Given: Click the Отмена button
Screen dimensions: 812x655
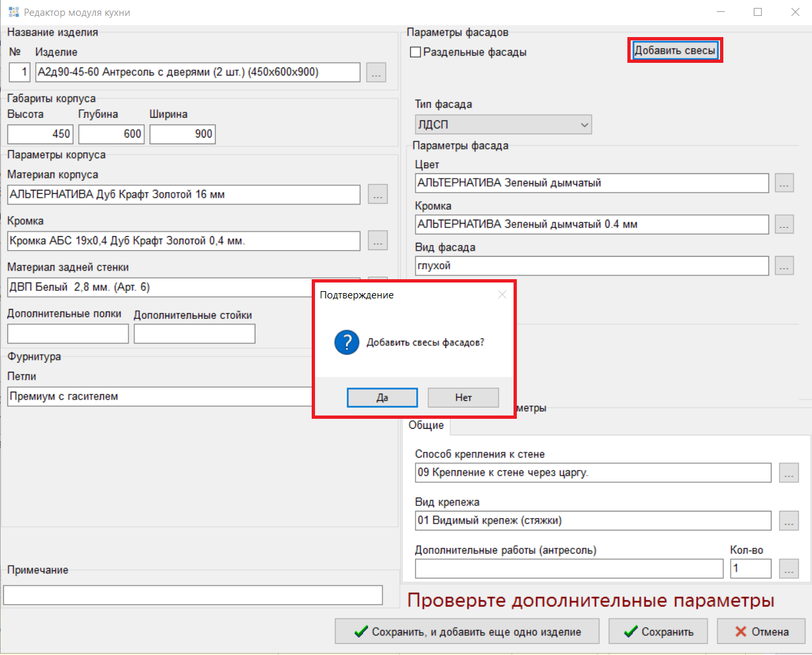Looking at the screenshot, I should (x=761, y=632).
